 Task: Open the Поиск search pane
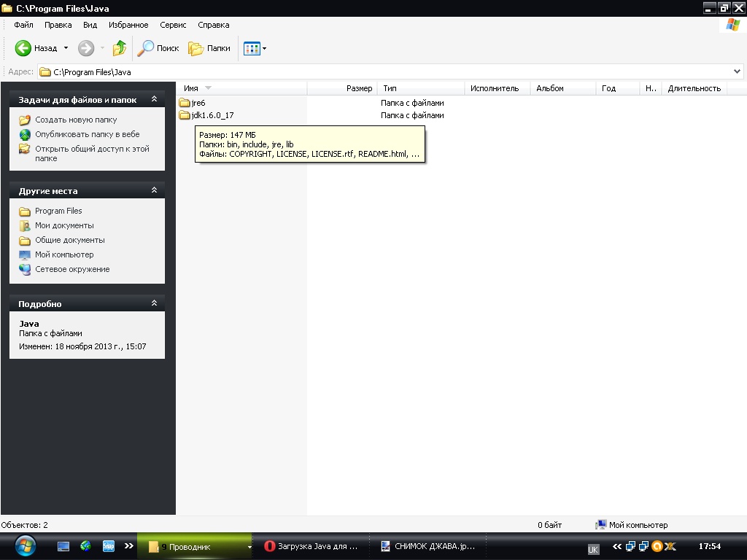coord(158,48)
